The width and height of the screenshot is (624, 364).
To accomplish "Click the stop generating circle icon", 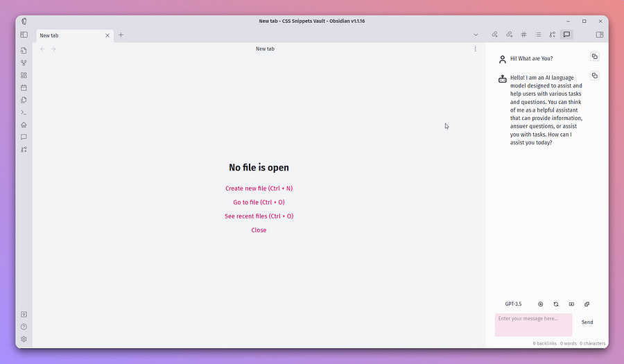I will (x=540, y=304).
